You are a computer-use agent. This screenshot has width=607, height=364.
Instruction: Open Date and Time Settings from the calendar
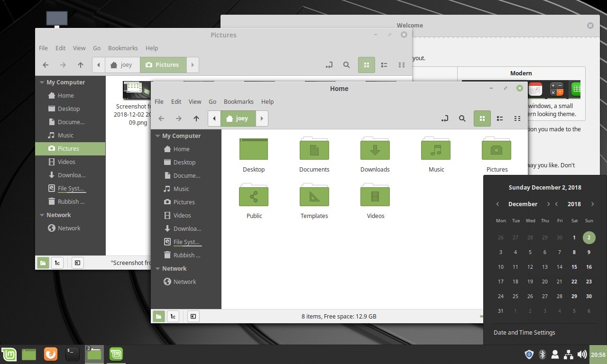(x=524, y=332)
